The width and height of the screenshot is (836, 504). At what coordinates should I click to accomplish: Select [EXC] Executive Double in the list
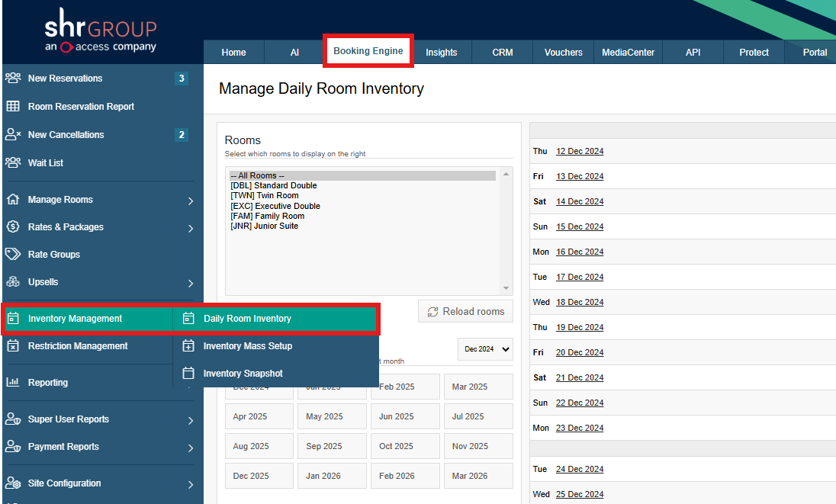pos(362,206)
